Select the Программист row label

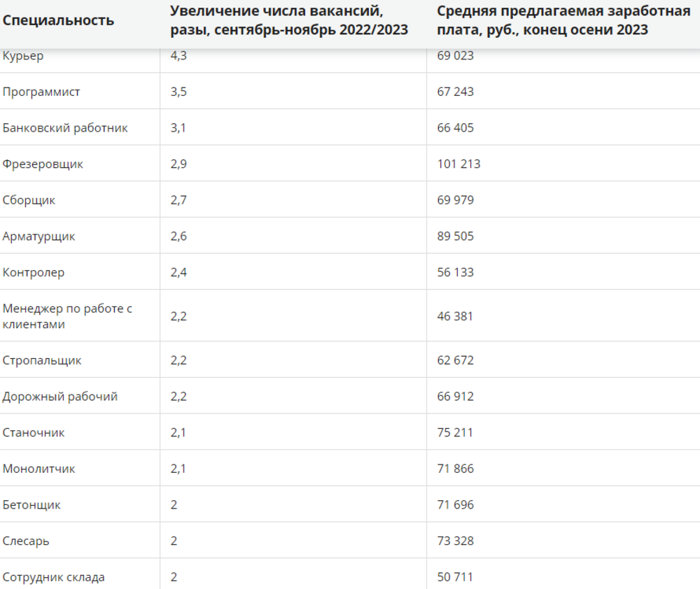(x=41, y=92)
